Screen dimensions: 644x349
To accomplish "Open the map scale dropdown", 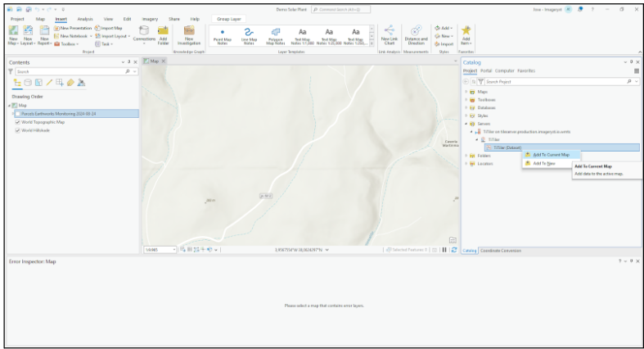I will pyautogui.click(x=174, y=250).
